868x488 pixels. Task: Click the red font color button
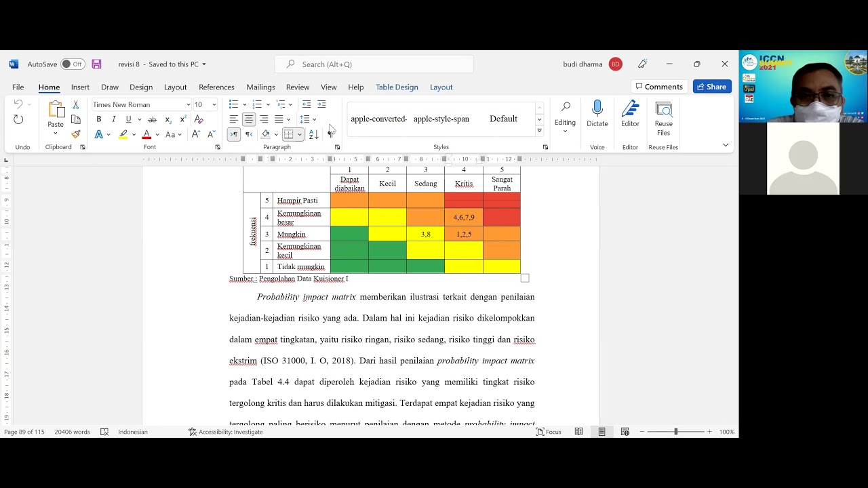[x=146, y=134]
